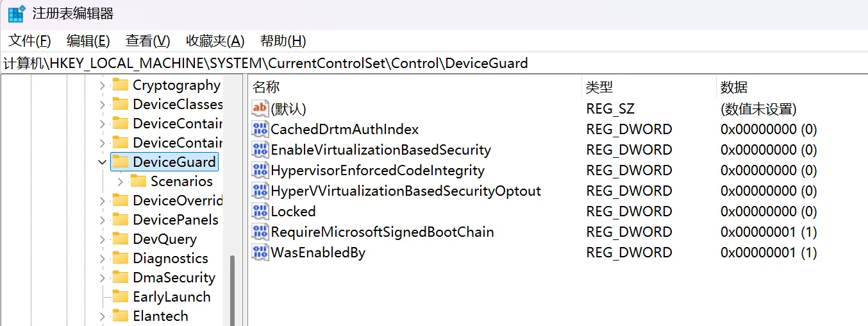
Task: Click the DWORD icon beside CachedDrtmAuthIndex
Action: click(x=260, y=129)
